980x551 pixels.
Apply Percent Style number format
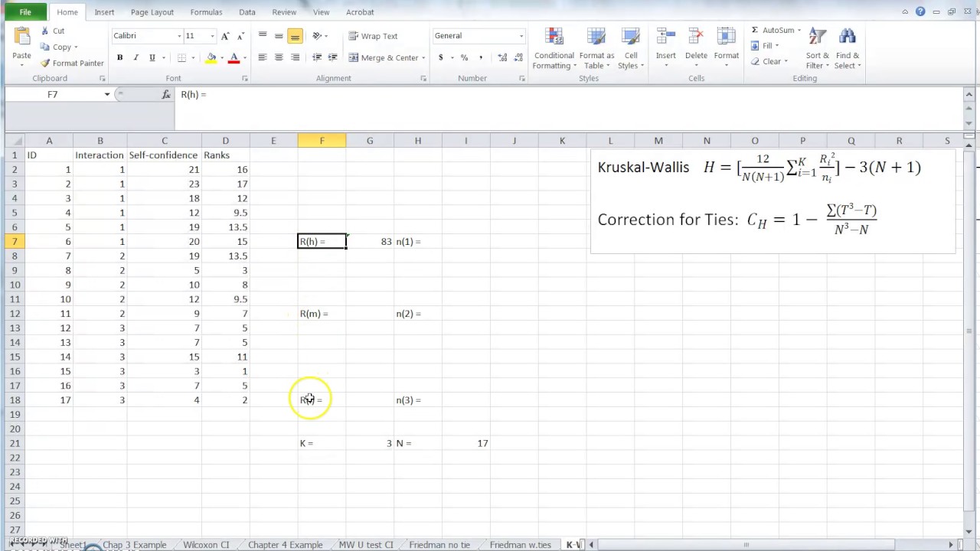coord(464,57)
